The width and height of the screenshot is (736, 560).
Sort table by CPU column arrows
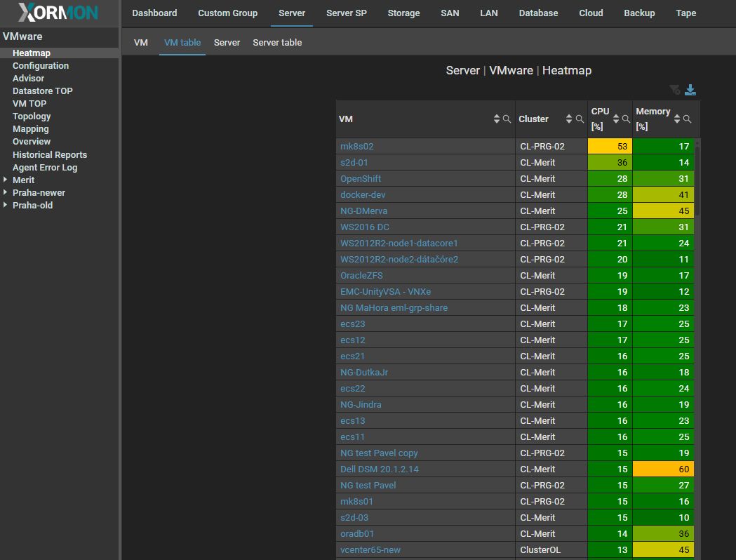point(616,119)
